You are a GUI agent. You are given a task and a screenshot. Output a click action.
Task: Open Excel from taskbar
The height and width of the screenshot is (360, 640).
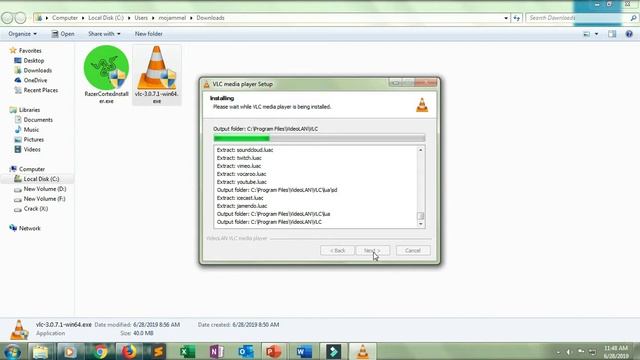pos(187,351)
